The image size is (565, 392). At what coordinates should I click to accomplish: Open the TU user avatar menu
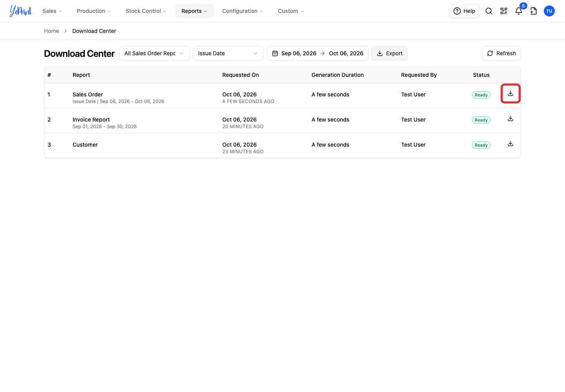[549, 11]
